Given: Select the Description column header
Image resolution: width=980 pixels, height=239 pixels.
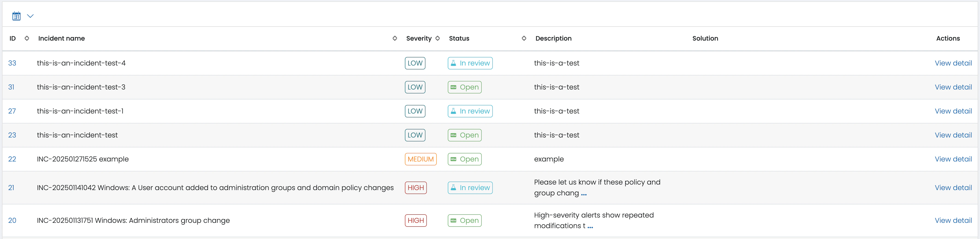Looking at the screenshot, I should coord(553,39).
